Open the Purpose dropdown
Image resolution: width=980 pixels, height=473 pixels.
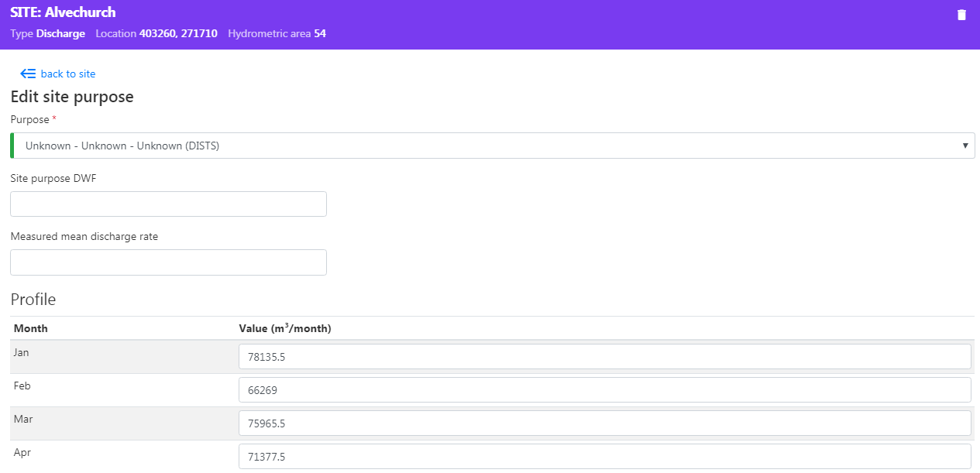pyautogui.click(x=492, y=146)
